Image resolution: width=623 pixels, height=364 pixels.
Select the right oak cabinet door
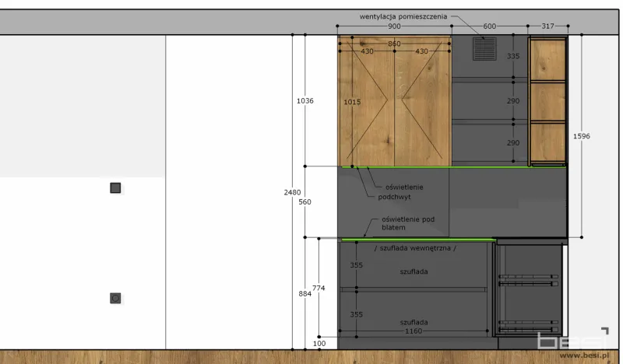pos(422,101)
